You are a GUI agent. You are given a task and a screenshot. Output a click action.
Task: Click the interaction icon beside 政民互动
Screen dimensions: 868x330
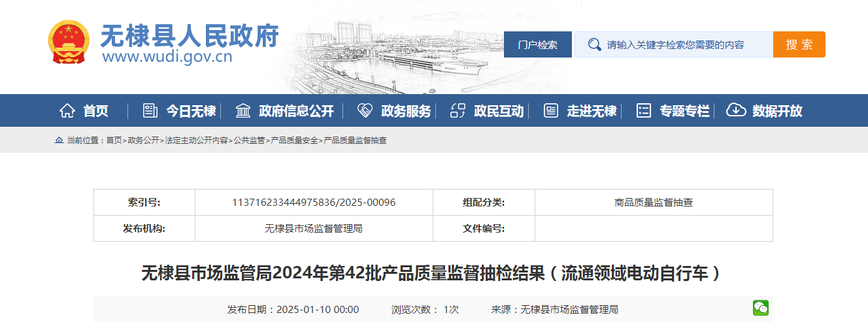[x=458, y=111]
